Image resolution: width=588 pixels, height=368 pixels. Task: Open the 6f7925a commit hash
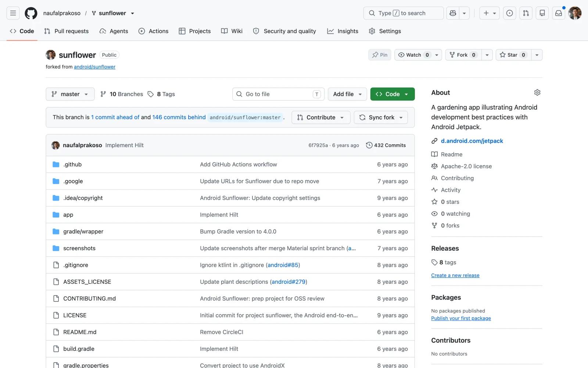[x=318, y=146]
